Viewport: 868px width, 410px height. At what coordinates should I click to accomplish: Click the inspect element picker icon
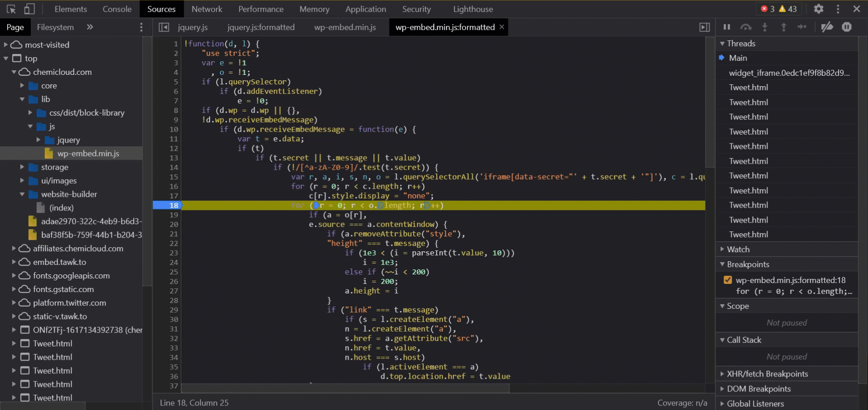point(11,9)
